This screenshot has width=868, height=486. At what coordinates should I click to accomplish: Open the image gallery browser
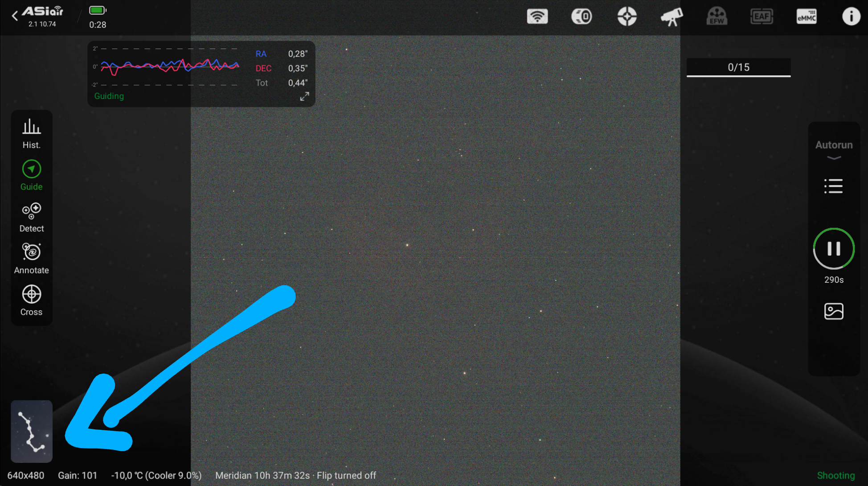click(834, 311)
